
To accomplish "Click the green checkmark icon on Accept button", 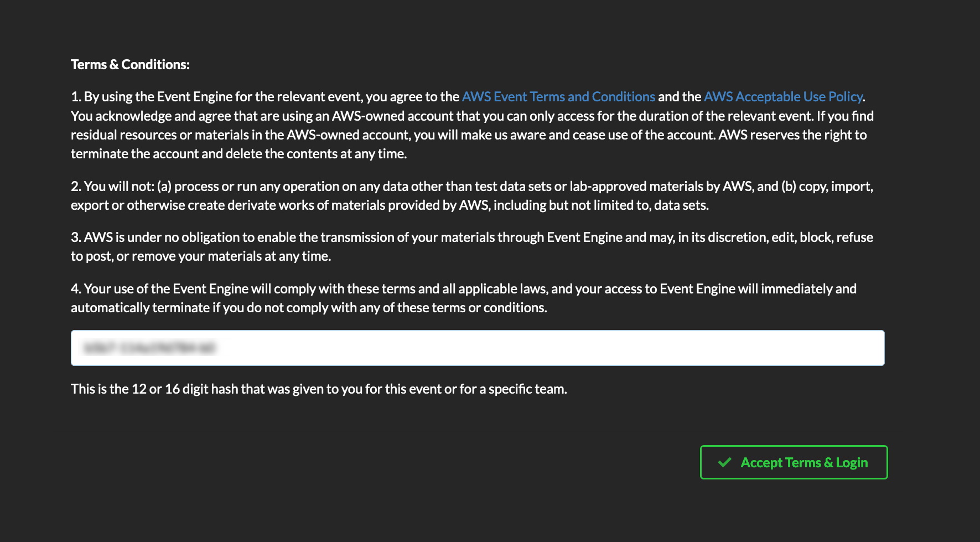I will 724,462.
